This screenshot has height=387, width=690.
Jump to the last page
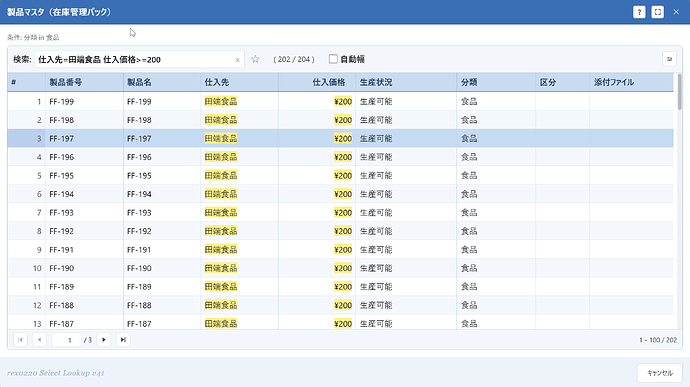(123, 339)
